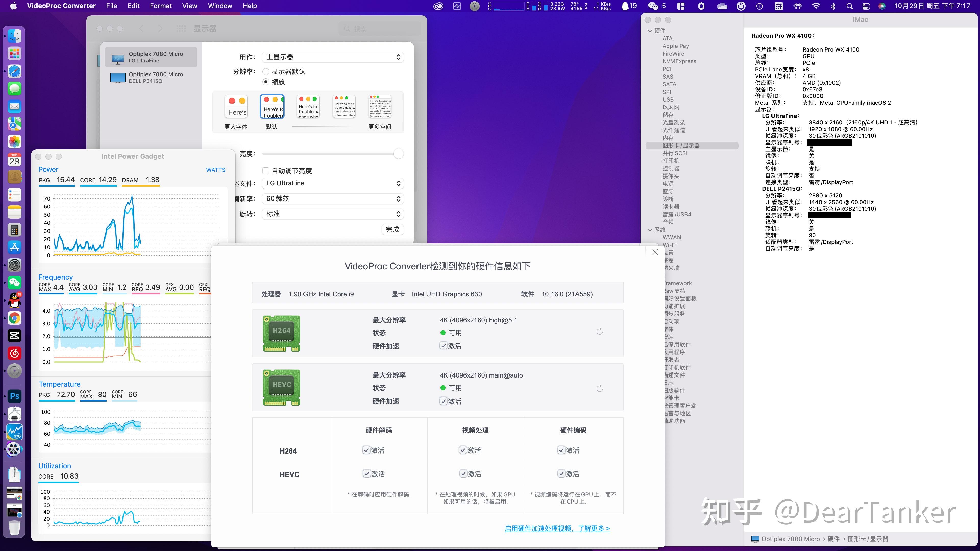
Task: Select 显示器默认 resolution radio button
Action: pos(266,71)
